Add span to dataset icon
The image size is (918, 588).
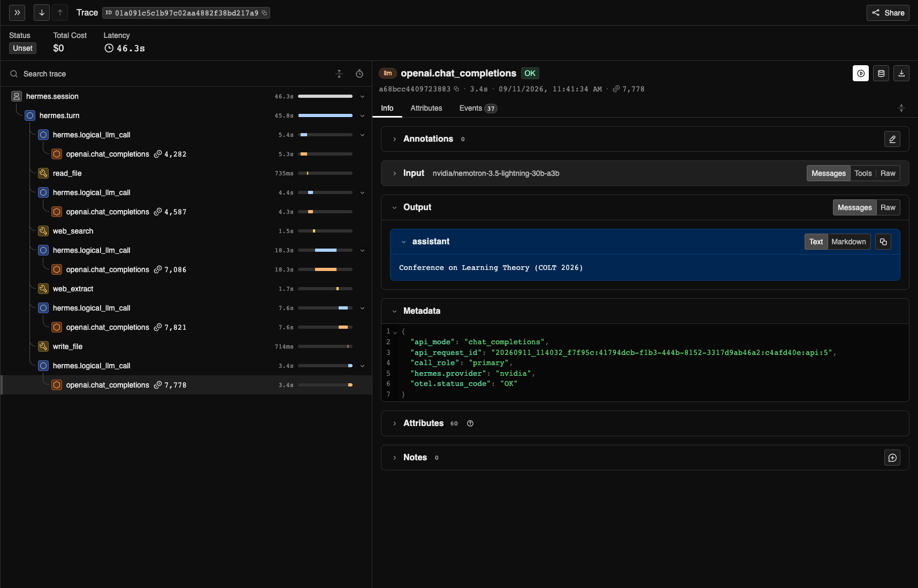click(881, 73)
